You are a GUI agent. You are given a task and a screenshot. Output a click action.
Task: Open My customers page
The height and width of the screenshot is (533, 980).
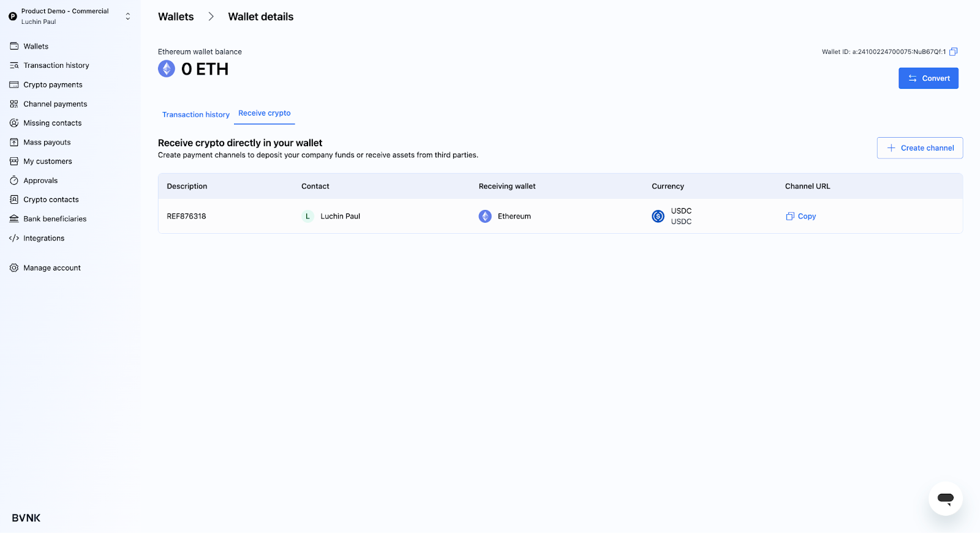pos(47,162)
